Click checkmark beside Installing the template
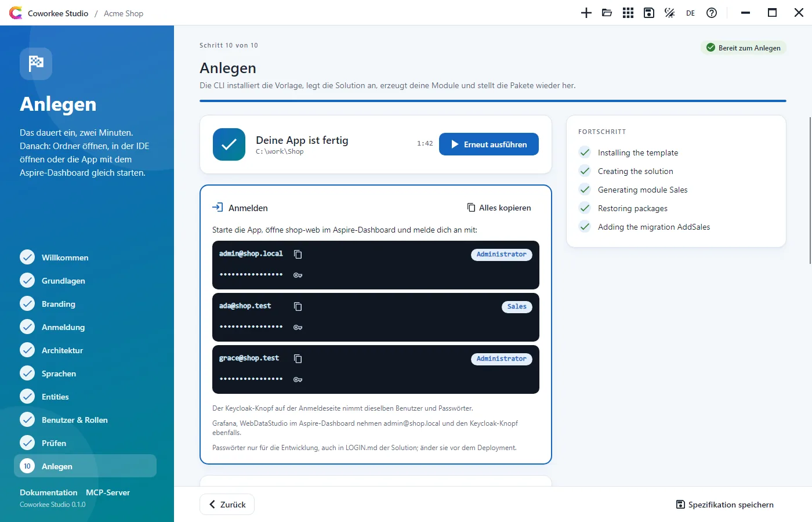Image resolution: width=812 pixels, height=522 pixels. 585,153
